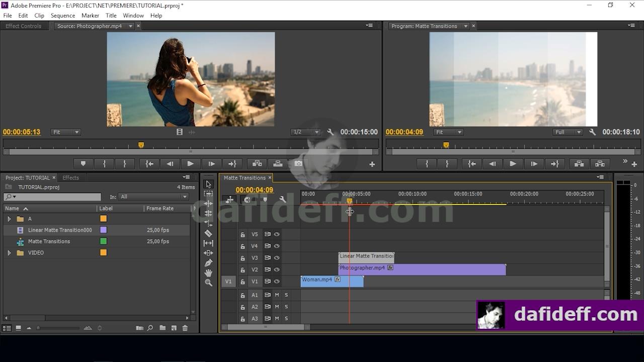Play the Program monitor sequence
644x362 pixels.
click(513, 163)
